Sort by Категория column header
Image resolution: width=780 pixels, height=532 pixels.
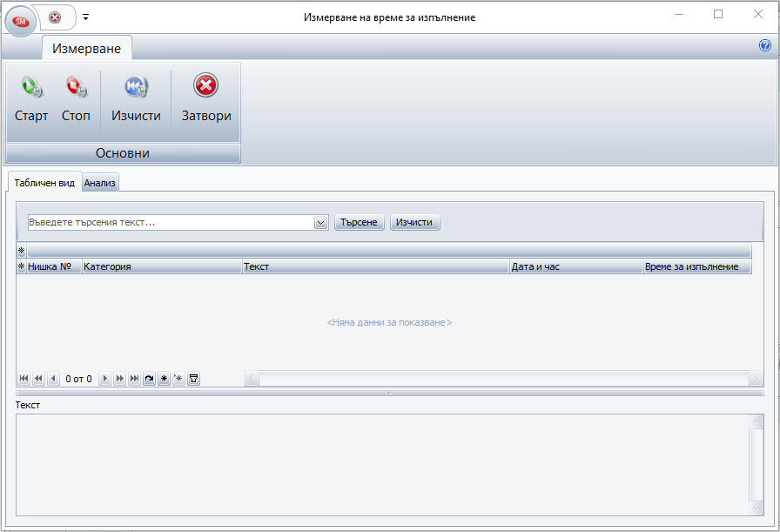point(162,266)
